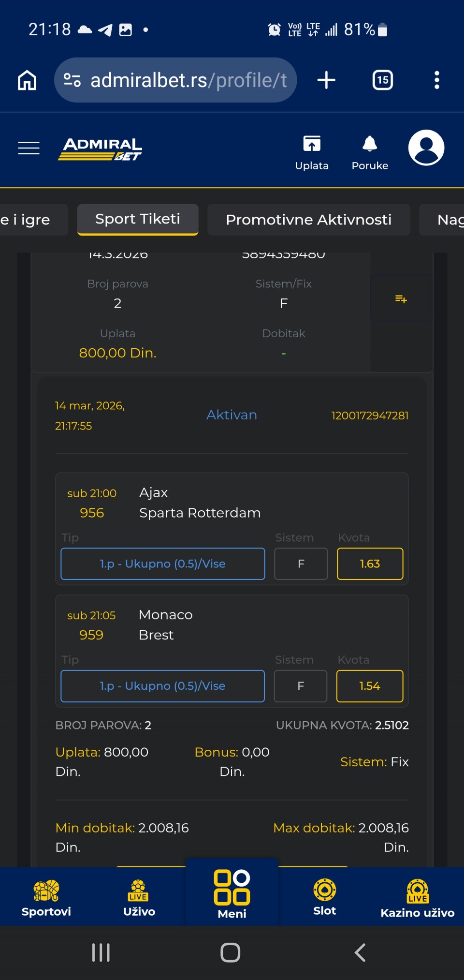Switch to Promotivne Aktivnosti tab
This screenshot has height=980, width=464.
pos(308,220)
